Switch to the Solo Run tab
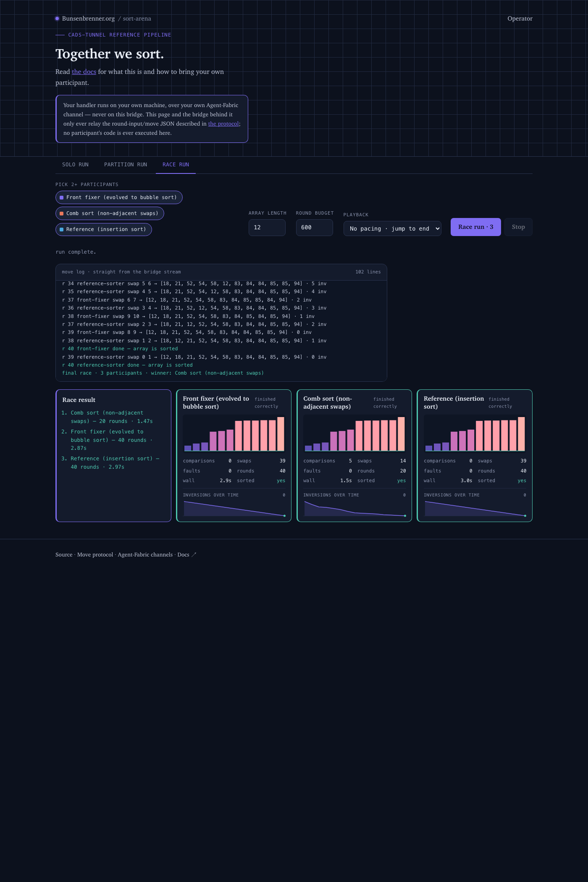 tap(75, 165)
